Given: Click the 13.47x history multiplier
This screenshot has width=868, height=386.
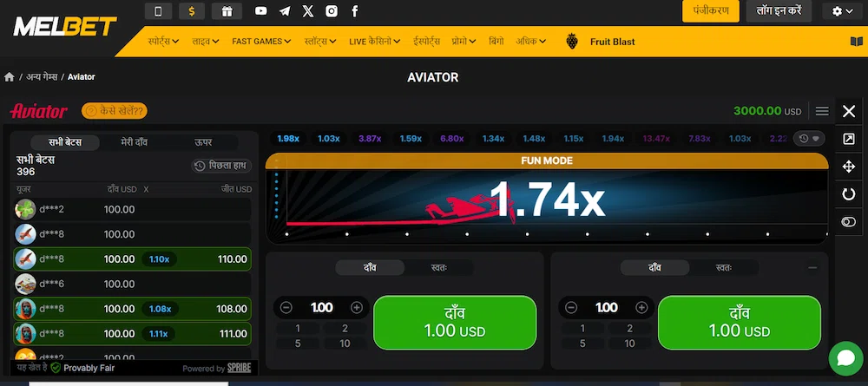Looking at the screenshot, I should (656, 139).
